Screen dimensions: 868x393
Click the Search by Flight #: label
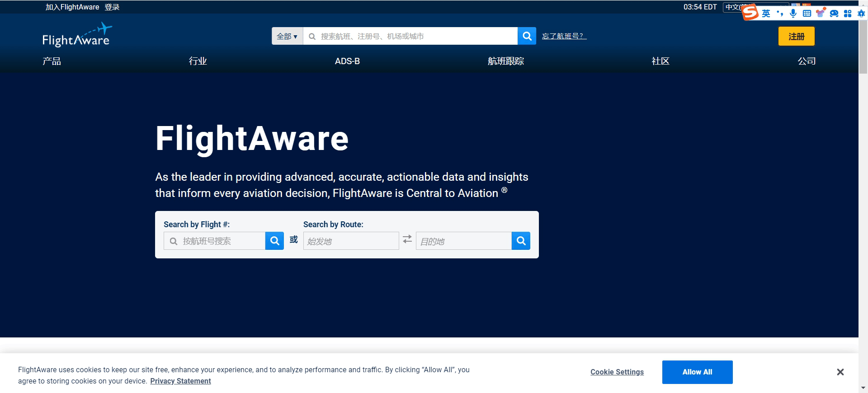point(197,224)
